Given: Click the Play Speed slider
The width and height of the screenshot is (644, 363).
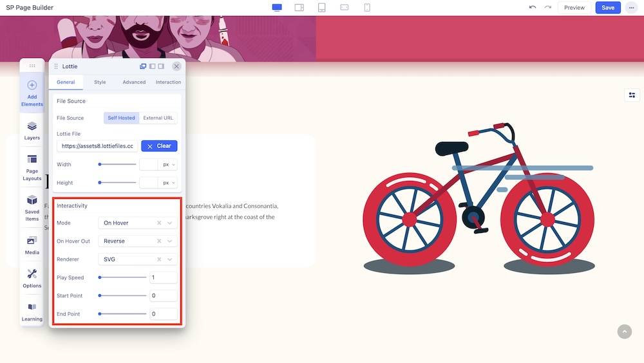Looking at the screenshot, I should [122, 277].
